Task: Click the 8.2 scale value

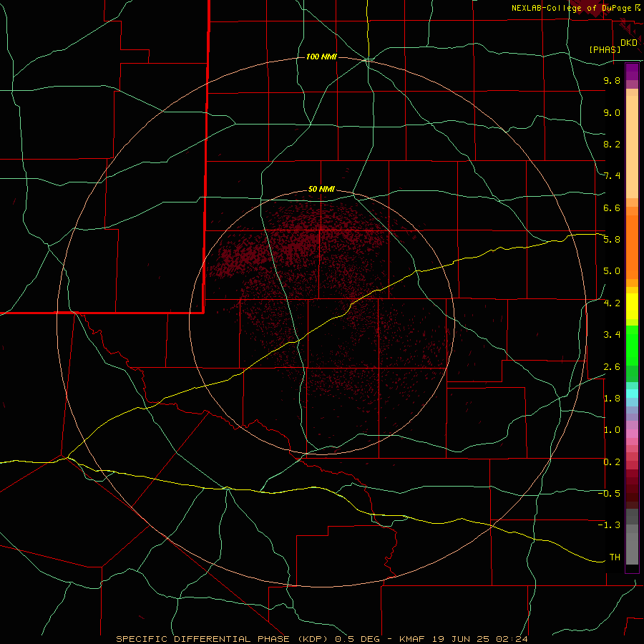Action: 612,144
